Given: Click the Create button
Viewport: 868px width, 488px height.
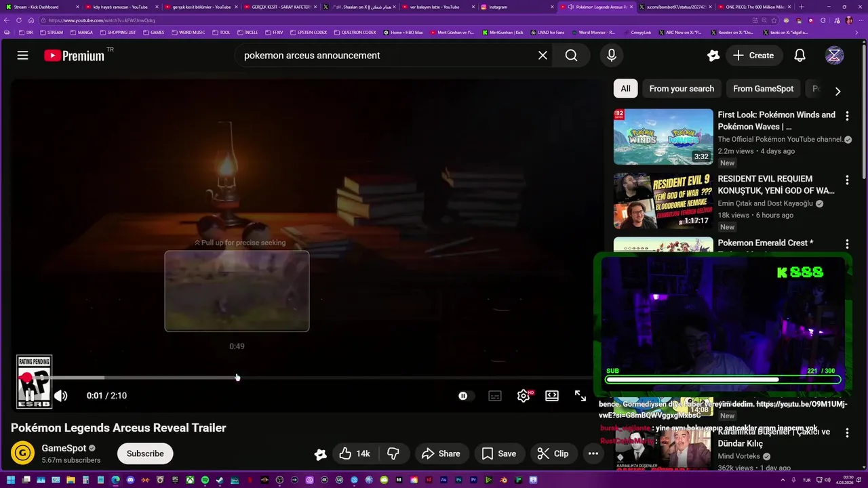Looking at the screenshot, I should point(753,56).
